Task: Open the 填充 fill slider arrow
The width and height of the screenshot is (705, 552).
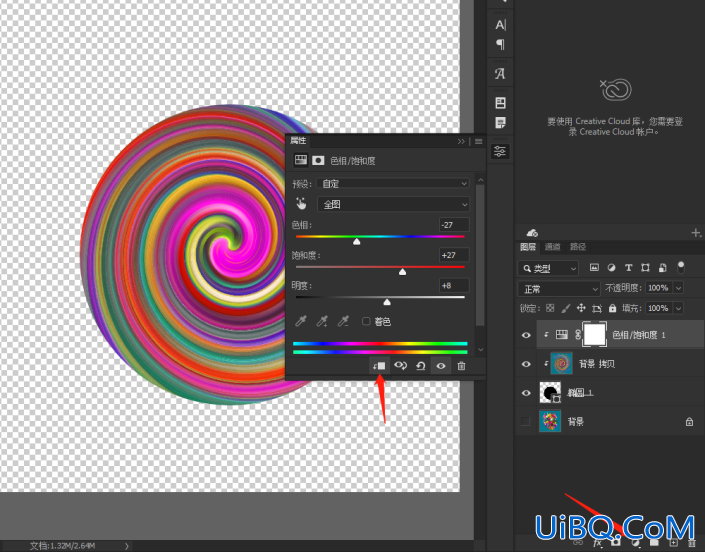Action: tap(678, 308)
